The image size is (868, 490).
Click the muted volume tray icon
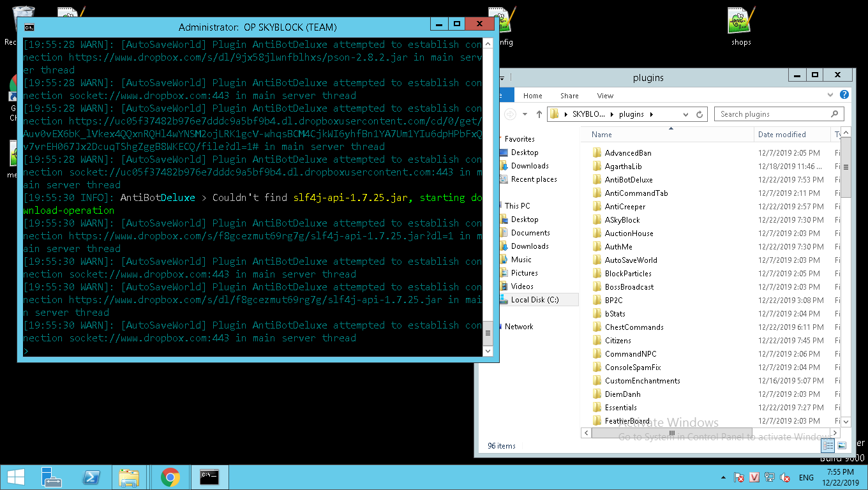click(x=785, y=477)
